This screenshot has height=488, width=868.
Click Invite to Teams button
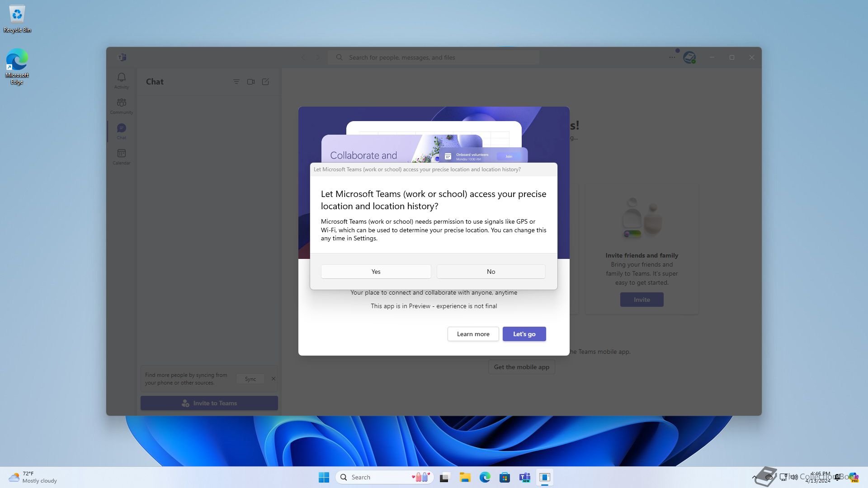[209, 403]
